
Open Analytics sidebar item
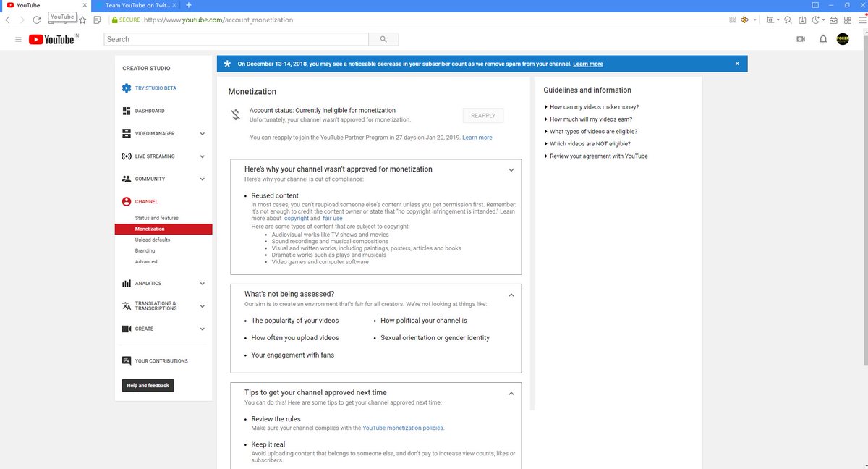point(148,284)
